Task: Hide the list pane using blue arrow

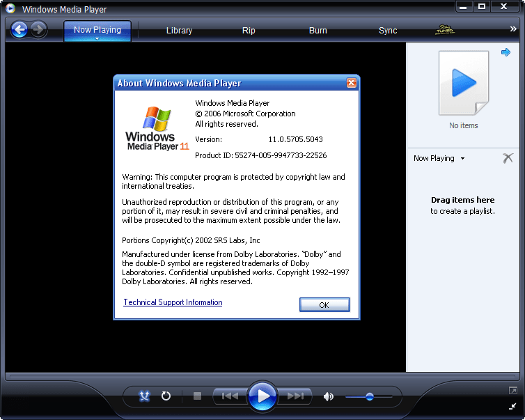Action: [x=506, y=53]
